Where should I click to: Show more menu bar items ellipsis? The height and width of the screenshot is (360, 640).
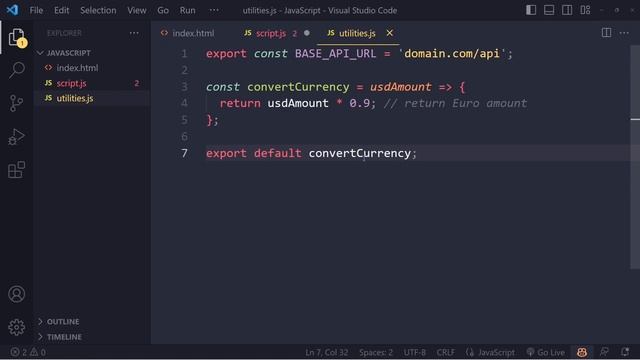pos(214,10)
